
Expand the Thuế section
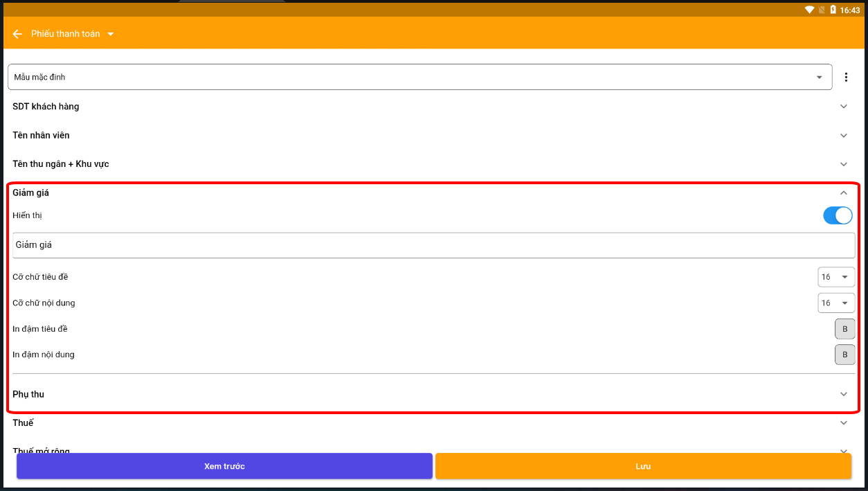[x=843, y=423]
